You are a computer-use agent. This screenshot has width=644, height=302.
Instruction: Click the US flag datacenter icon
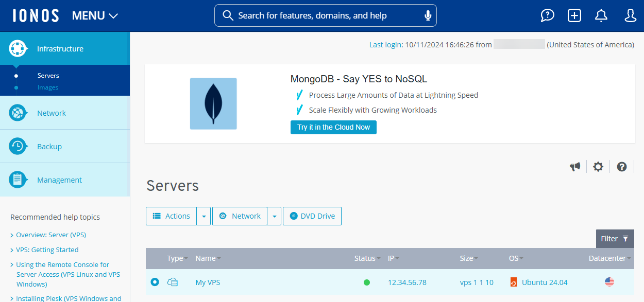[609, 282]
